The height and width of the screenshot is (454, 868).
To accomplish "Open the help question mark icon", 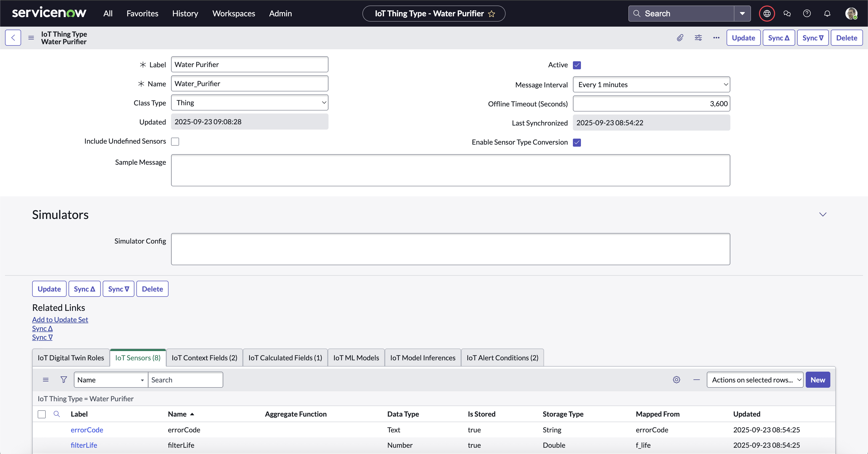I will [807, 14].
